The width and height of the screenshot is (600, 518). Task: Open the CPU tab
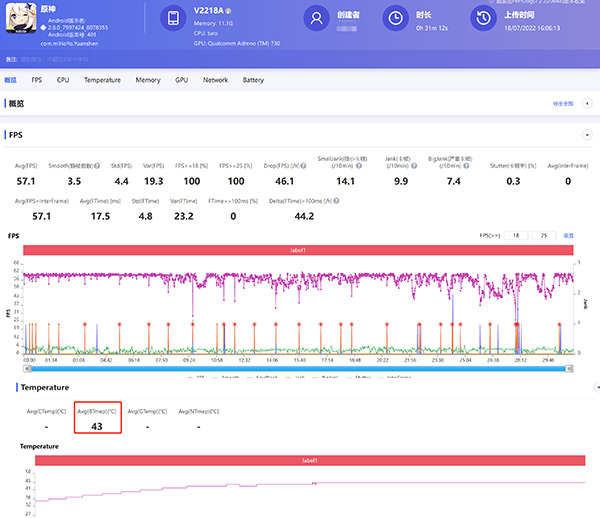(x=63, y=80)
